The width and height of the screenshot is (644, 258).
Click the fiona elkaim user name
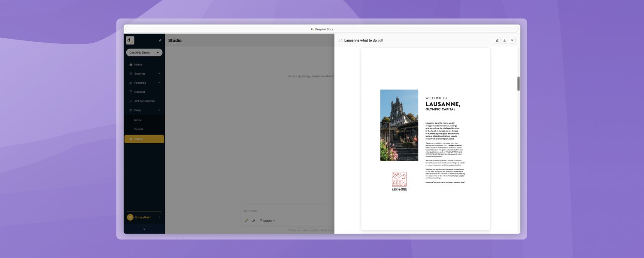click(143, 217)
